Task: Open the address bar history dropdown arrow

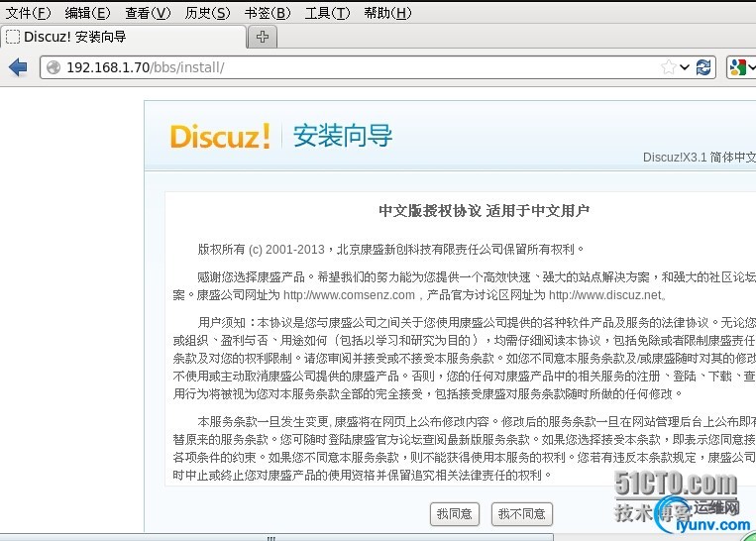Action: [685, 67]
